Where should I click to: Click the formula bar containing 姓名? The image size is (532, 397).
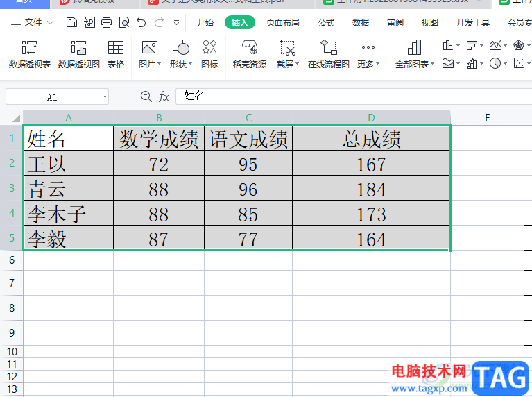tap(354, 96)
